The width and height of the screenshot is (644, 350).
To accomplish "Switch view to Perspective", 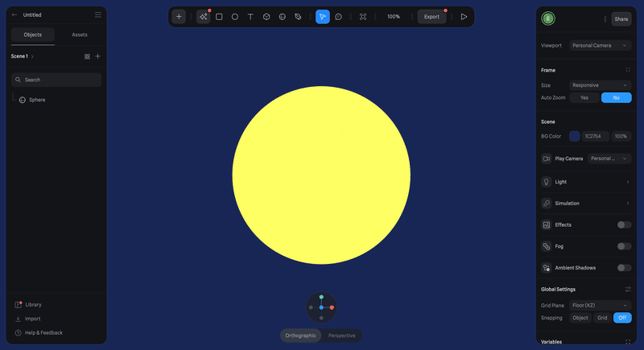I will 341,336.
